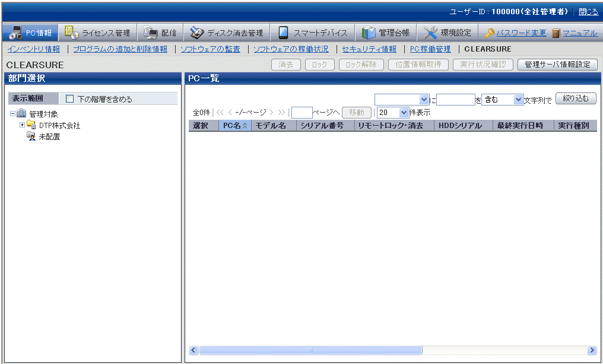603x364 pixels.
Task: Click the filter text input field
Action: 456,100
